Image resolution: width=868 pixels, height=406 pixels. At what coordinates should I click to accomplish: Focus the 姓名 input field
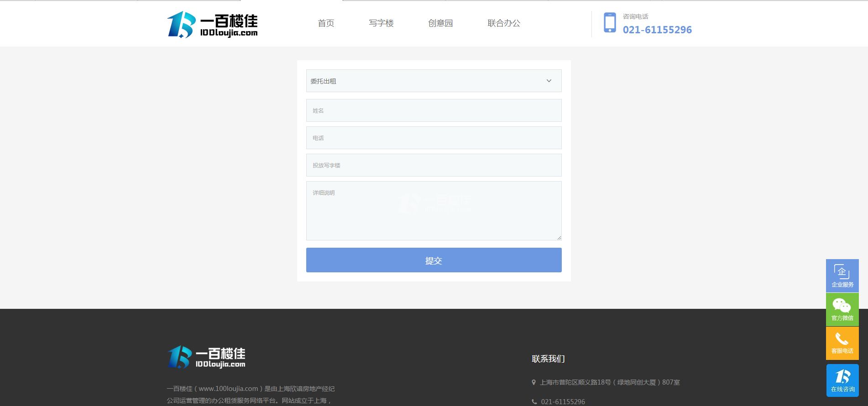click(434, 110)
